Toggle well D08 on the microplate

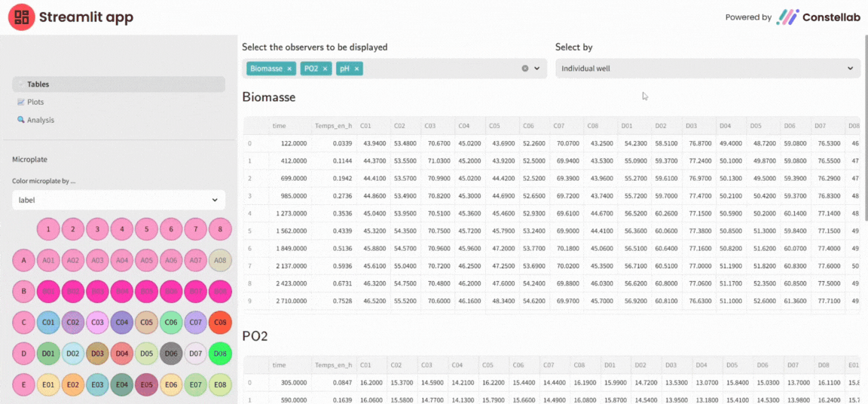coord(220,353)
